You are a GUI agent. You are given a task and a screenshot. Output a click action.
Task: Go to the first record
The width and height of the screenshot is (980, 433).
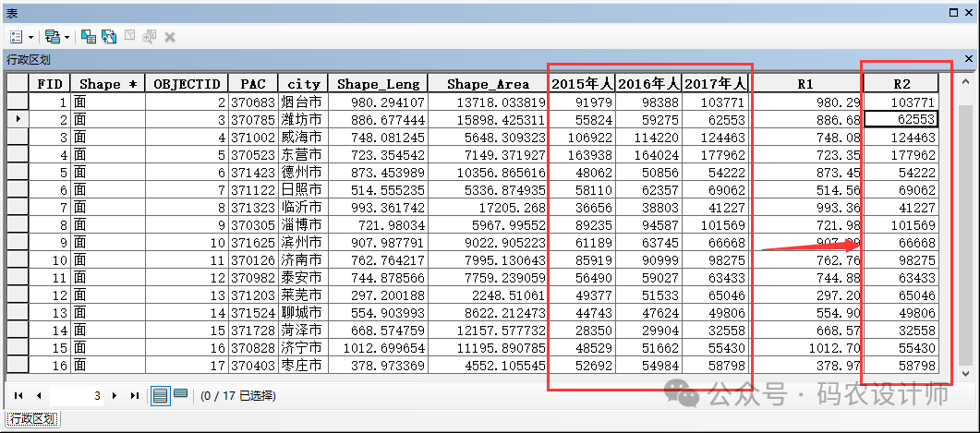(18, 395)
